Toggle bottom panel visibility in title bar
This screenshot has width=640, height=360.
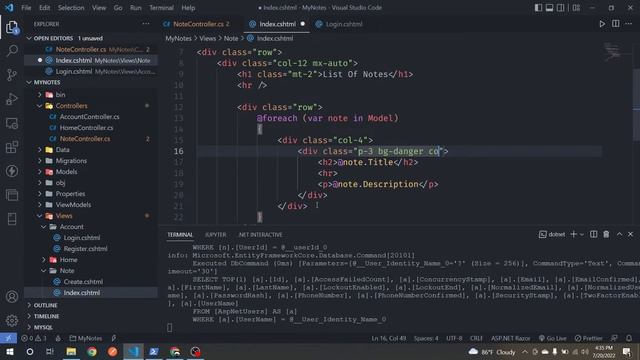(x=549, y=8)
